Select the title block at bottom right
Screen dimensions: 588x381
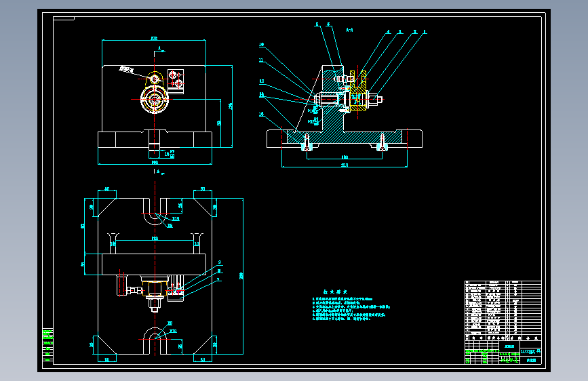[503, 352]
